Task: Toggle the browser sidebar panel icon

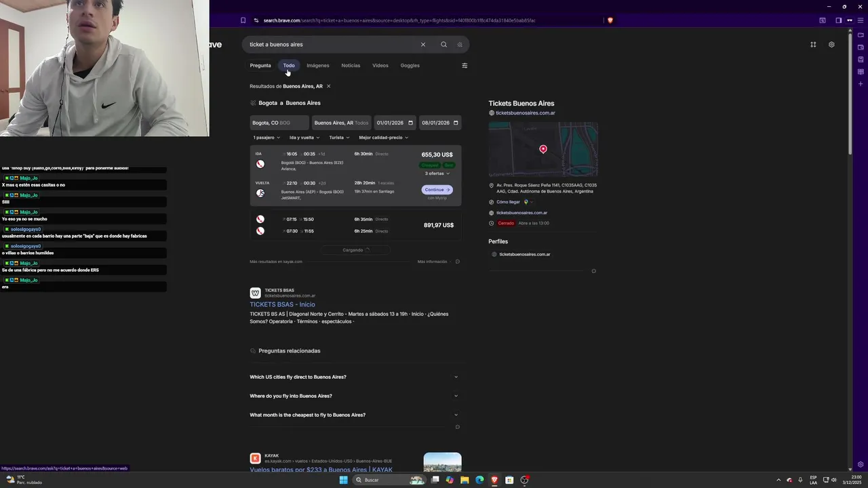Action: 838,20
